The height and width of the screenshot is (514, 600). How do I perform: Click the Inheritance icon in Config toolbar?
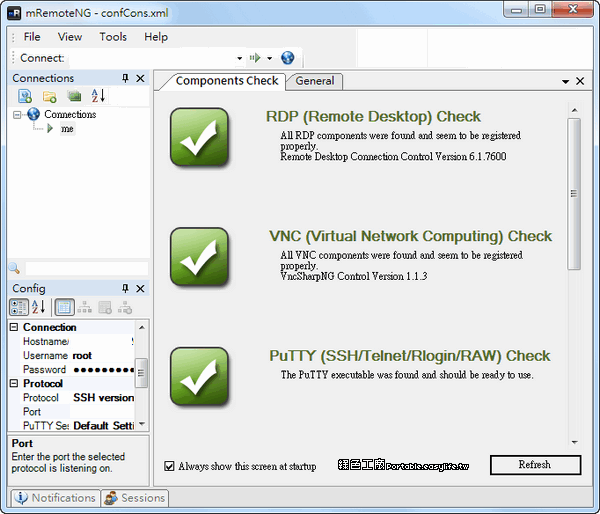point(85,307)
